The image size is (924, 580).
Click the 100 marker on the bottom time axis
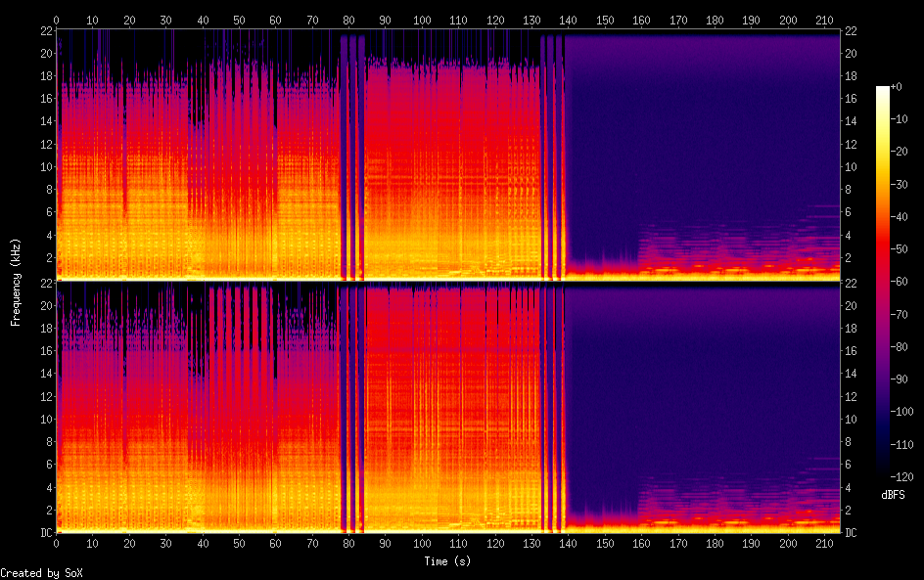tap(421, 544)
